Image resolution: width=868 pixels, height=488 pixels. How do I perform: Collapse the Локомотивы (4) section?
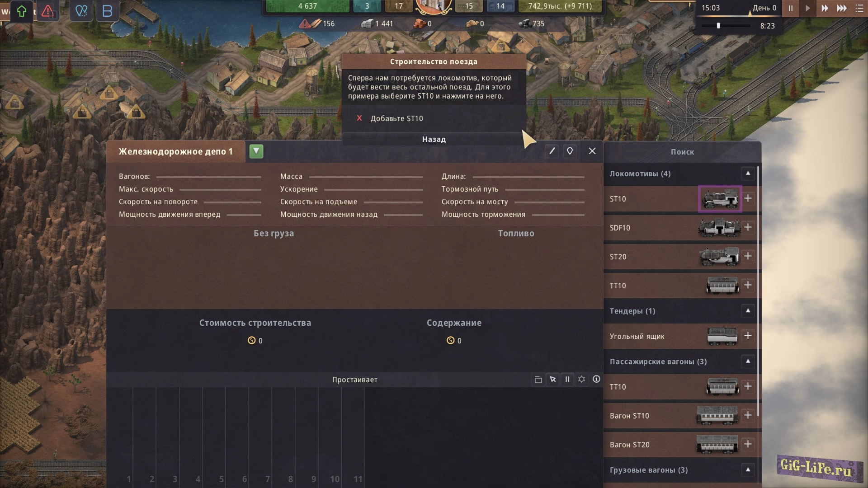(x=748, y=174)
